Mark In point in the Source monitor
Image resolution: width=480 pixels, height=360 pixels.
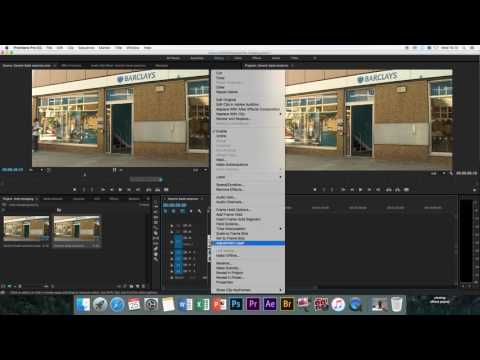click(84, 190)
